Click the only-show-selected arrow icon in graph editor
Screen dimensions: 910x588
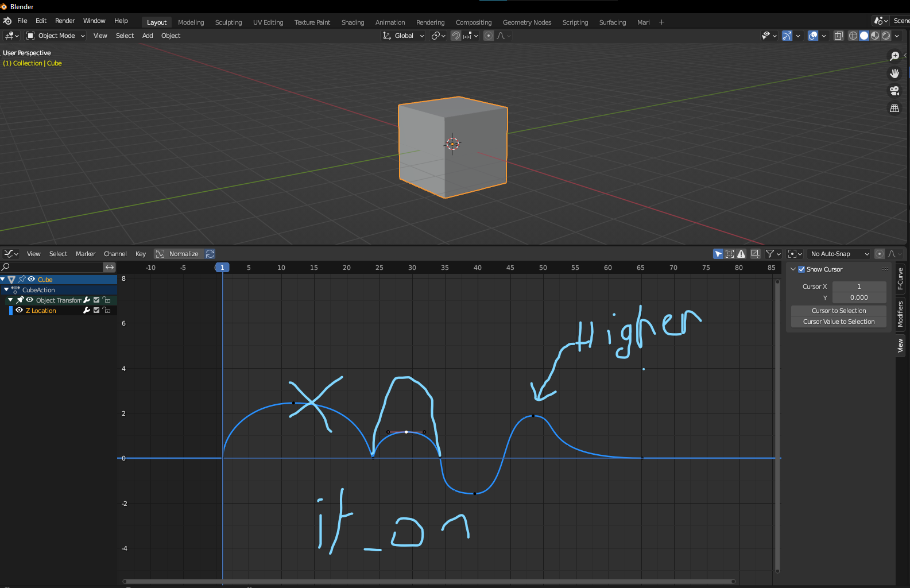718,254
